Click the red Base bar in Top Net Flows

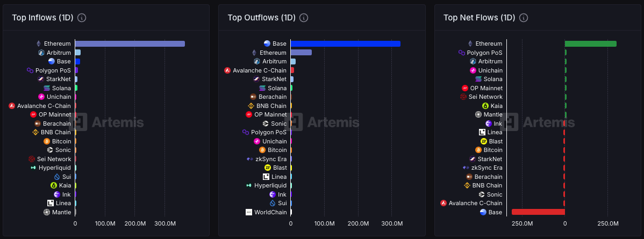tap(539, 212)
